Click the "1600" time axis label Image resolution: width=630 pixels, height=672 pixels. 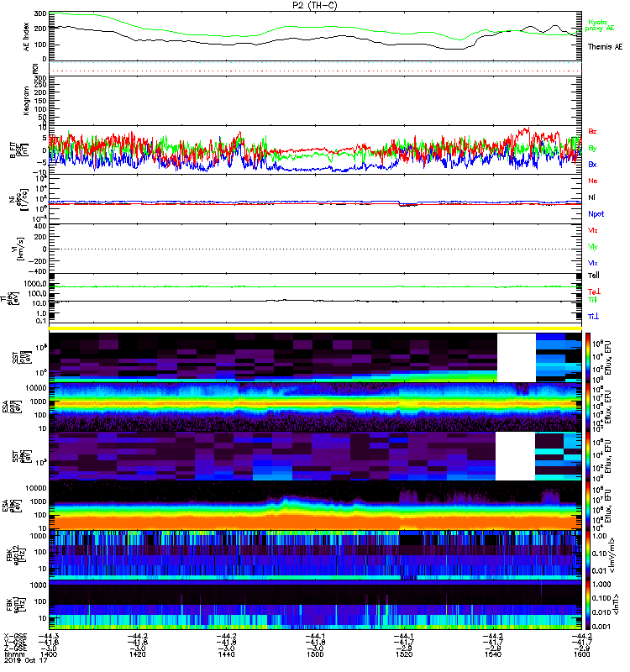pyautogui.click(x=581, y=654)
